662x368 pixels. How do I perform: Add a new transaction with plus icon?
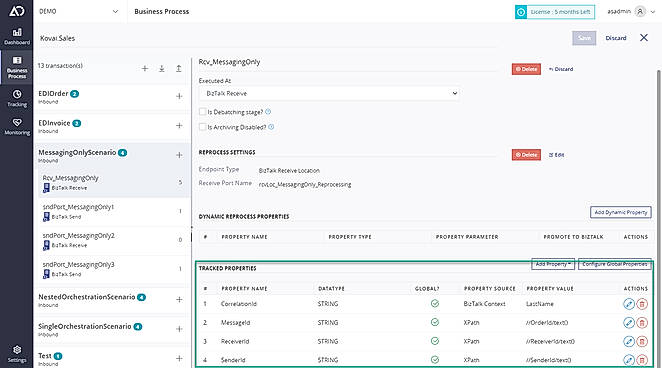(145, 68)
